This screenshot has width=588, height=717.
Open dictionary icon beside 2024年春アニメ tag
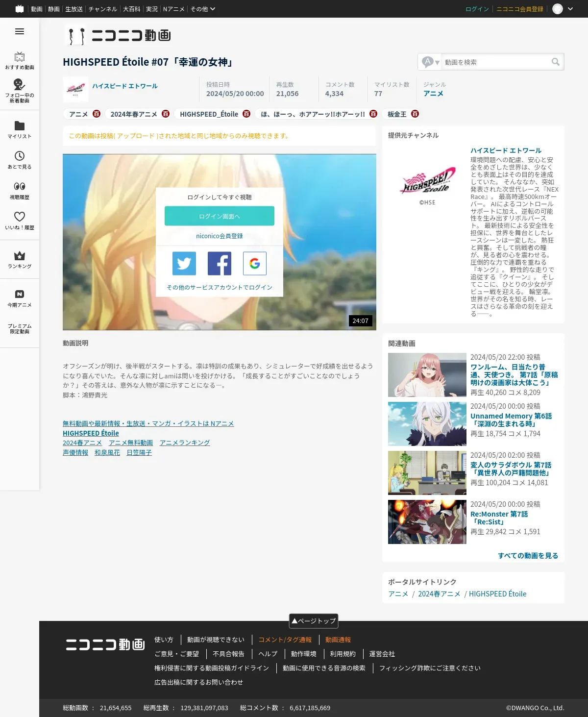tap(166, 114)
